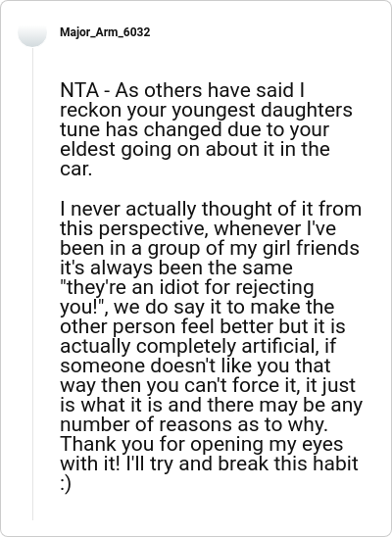Click the sentence 'Thank you for opening my eyes'
Image resolution: width=392 pixels, height=537 pixels.
click(202, 444)
